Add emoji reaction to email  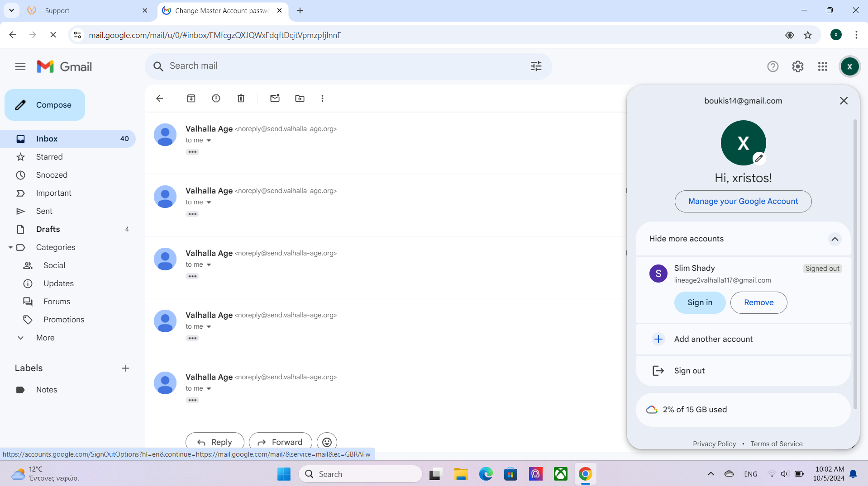click(327, 442)
